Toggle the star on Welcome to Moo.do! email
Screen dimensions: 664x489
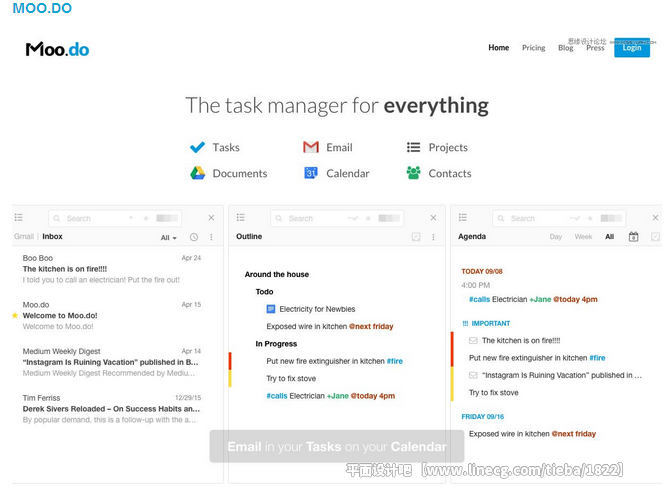tap(15, 315)
